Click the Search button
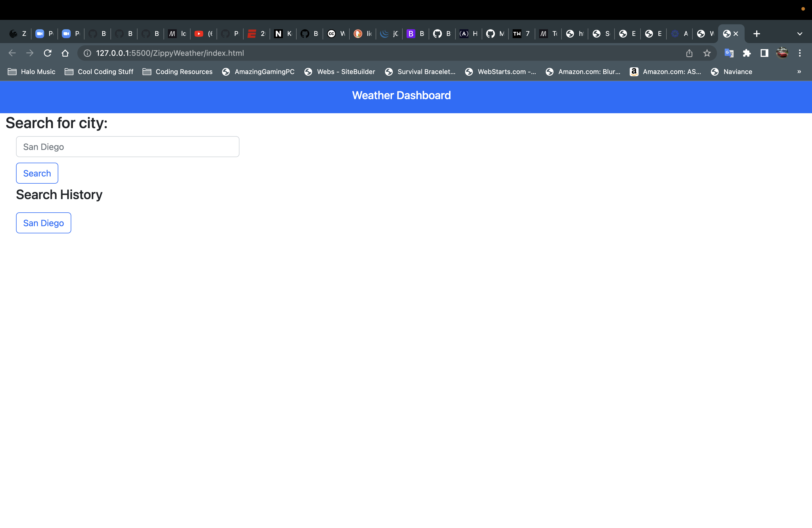 37,173
